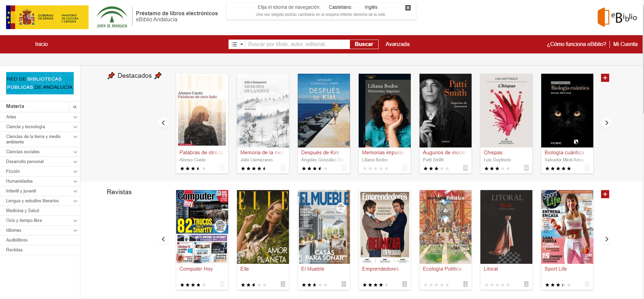
Task: Click document icon on Biología cuántica card
Action: [587, 168]
